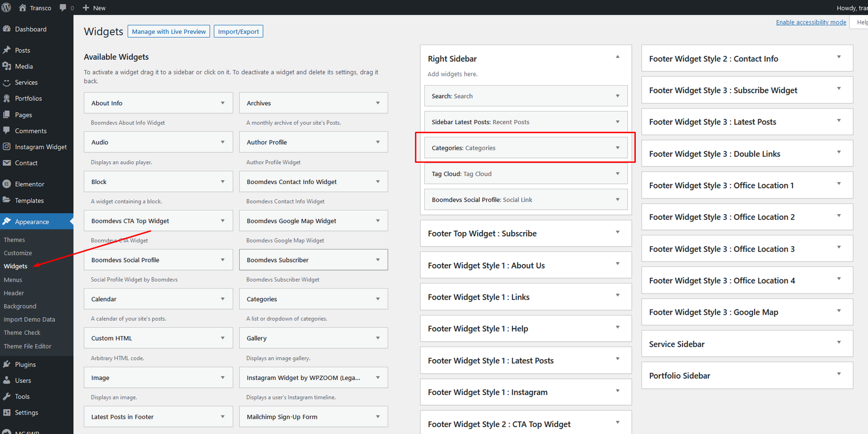Open the comments bubble icon in admin bar
Screen dimensions: 868x434
click(63, 8)
